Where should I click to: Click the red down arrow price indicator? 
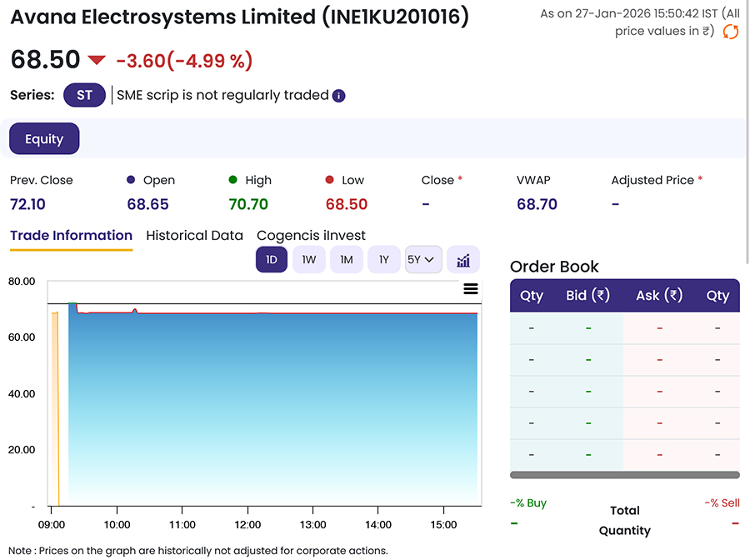pos(97,61)
